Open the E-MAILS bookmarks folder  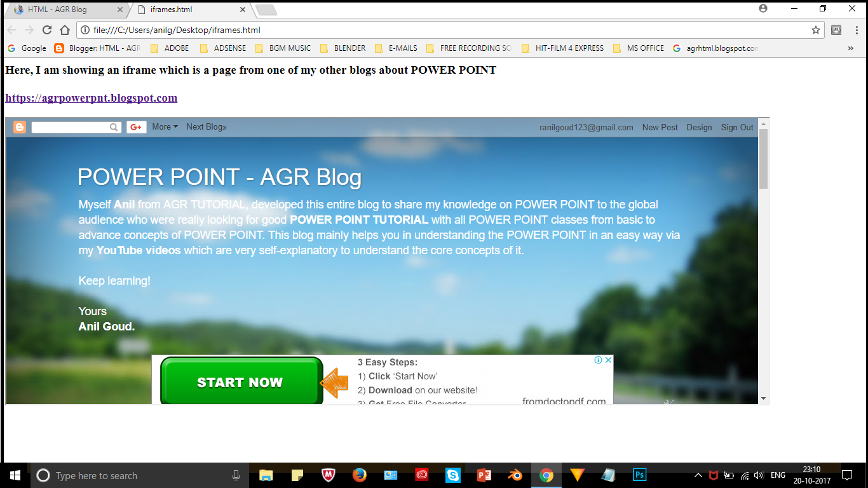397,48
